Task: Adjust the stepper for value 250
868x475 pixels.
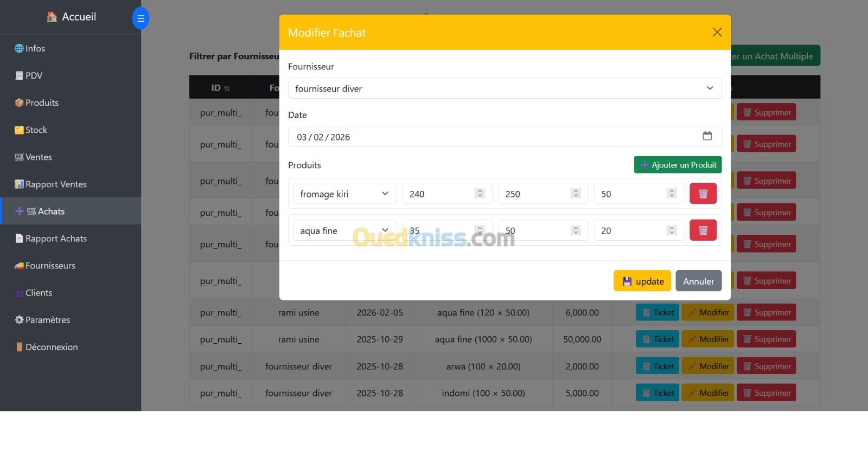Action: 576,193
